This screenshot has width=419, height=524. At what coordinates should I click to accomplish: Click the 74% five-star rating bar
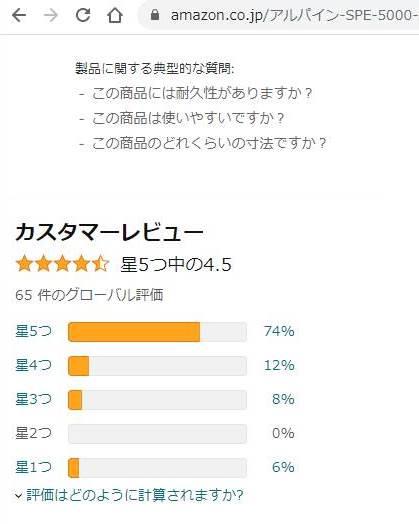pos(157,332)
